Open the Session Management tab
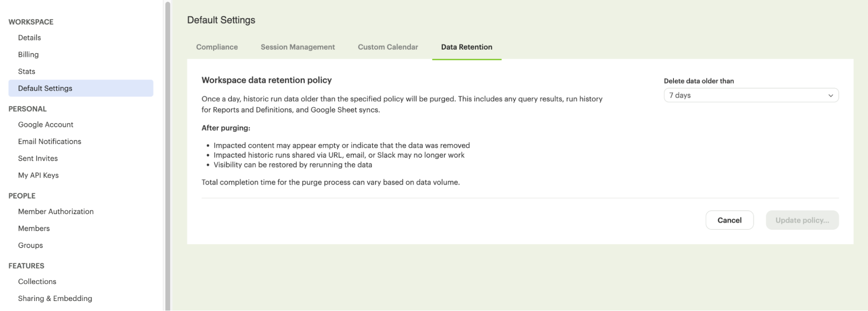 click(297, 47)
